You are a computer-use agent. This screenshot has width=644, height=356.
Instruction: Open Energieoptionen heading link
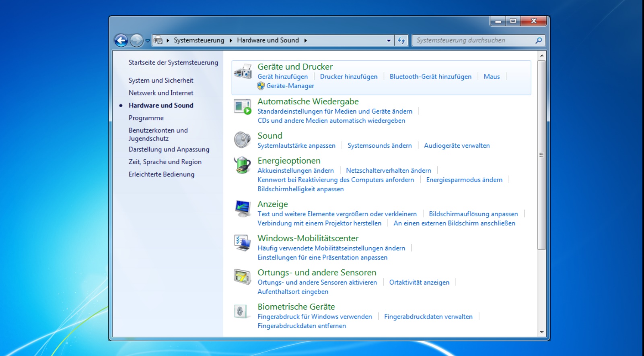(x=289, y=161)
